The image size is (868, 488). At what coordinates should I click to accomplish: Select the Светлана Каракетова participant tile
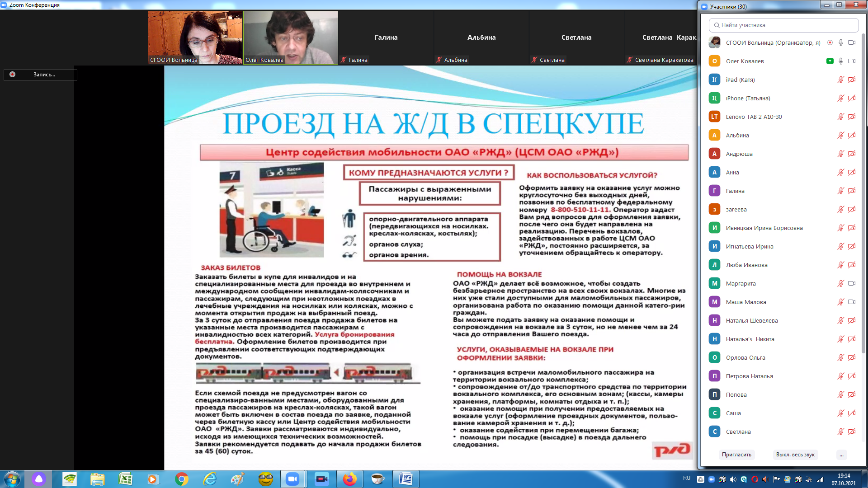[x=661, y=38]
